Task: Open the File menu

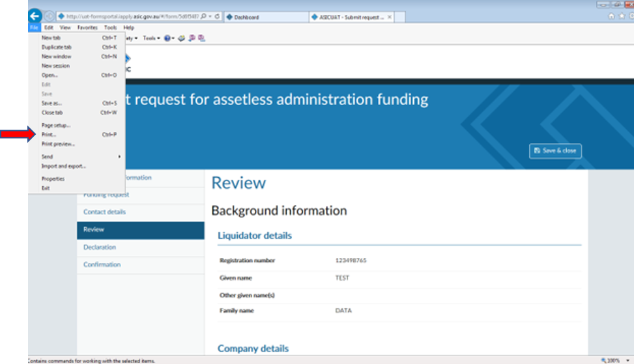Action: [x=34, y=27]
